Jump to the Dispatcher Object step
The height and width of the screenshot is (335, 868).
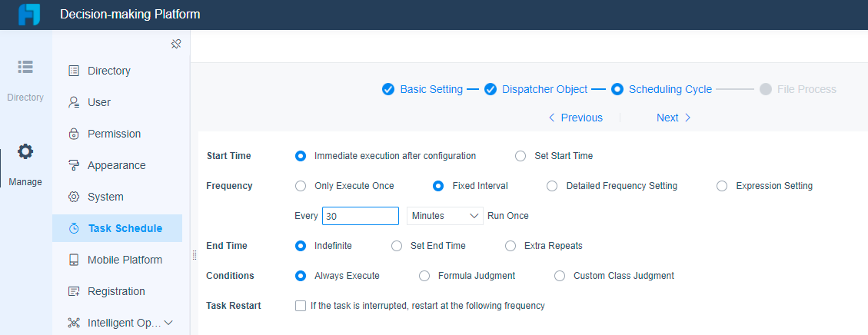pos(545,89)
